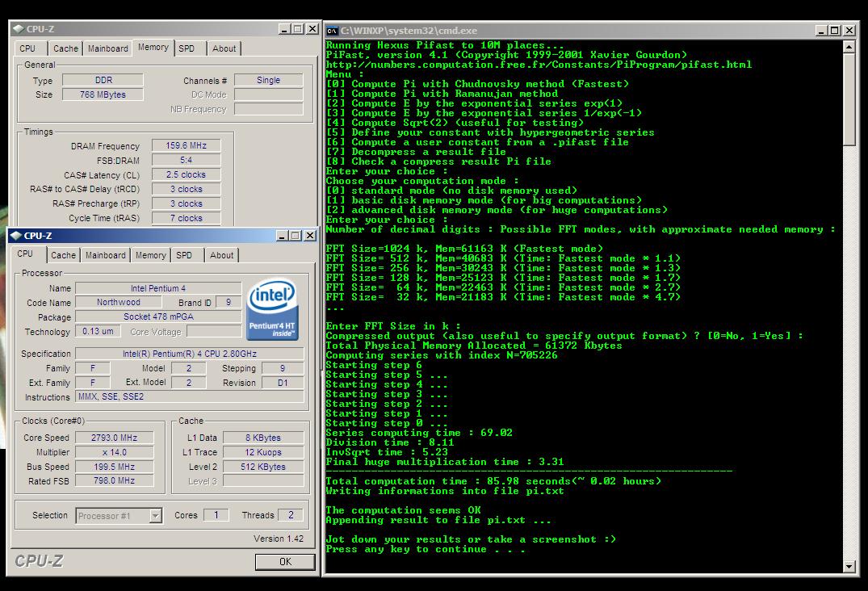Click the Bus Speed value 199.5 MHz

114,467
